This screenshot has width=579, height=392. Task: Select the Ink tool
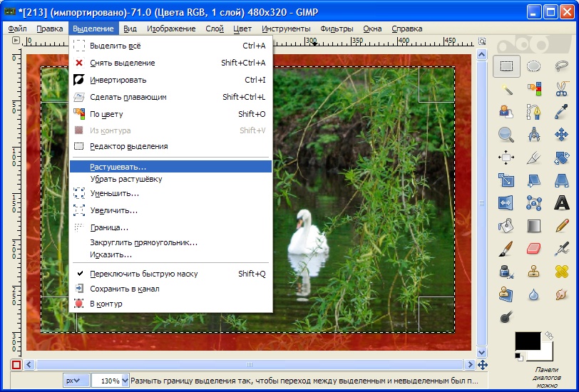click(506, 272)
